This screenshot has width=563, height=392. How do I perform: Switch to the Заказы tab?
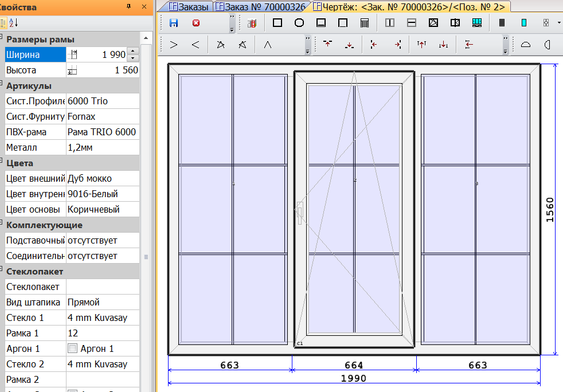point(189,7)
